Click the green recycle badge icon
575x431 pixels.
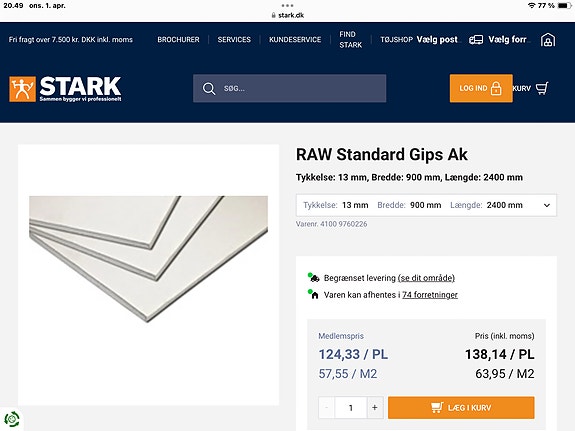(x=12, y=419)
